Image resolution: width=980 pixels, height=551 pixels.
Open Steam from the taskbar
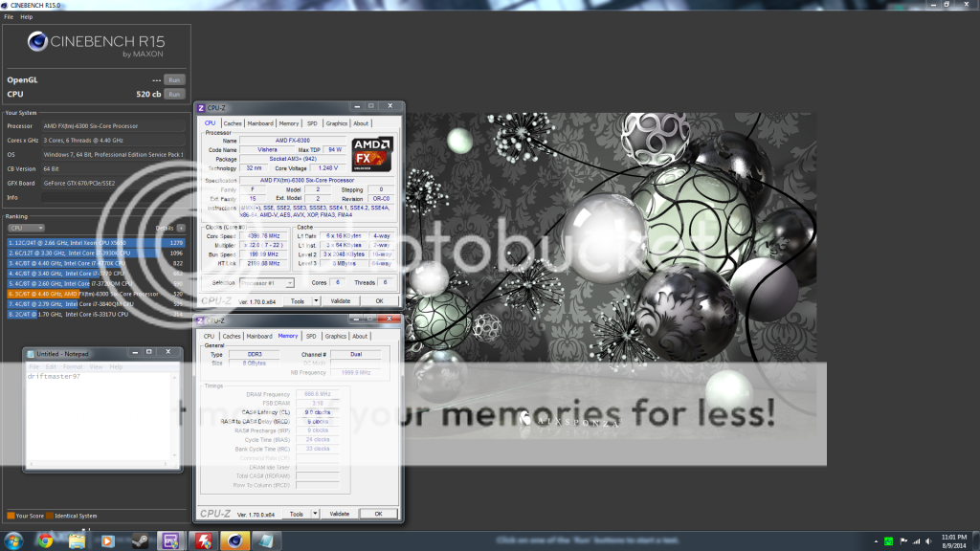point(140,540)
